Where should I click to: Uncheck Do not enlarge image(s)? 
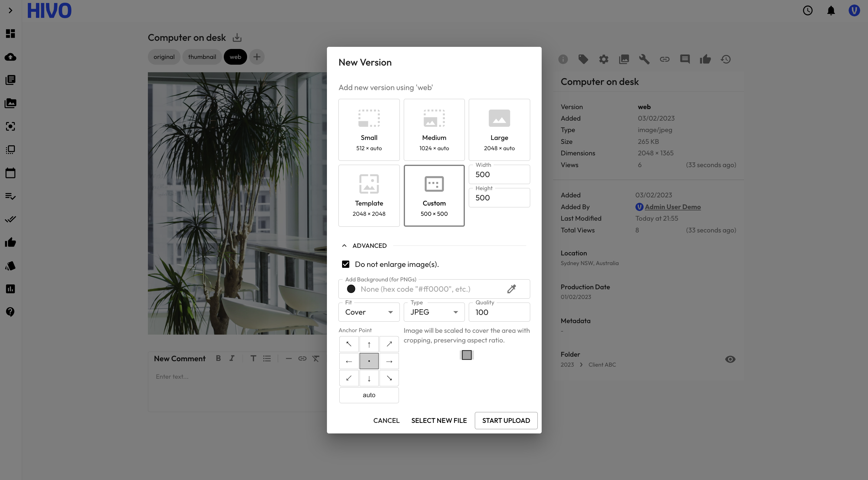(346, 264)
